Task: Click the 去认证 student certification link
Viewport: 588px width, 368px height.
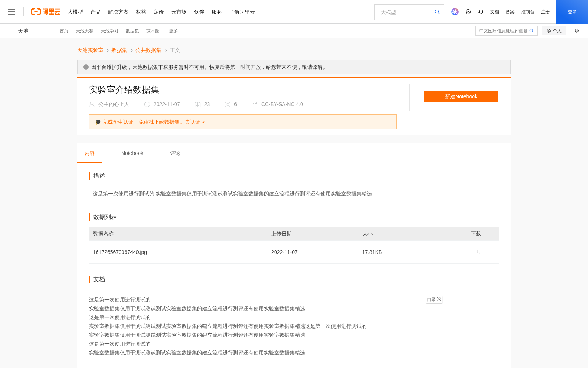Action: (195, 122)
